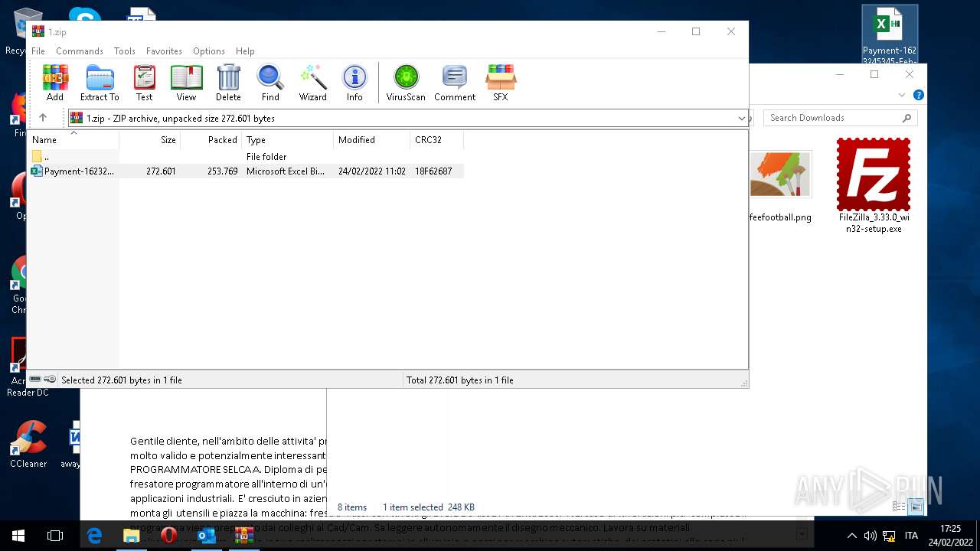Click the modified date 24/02/2022 11:02

pyautogui.click(x=372, y=171)
